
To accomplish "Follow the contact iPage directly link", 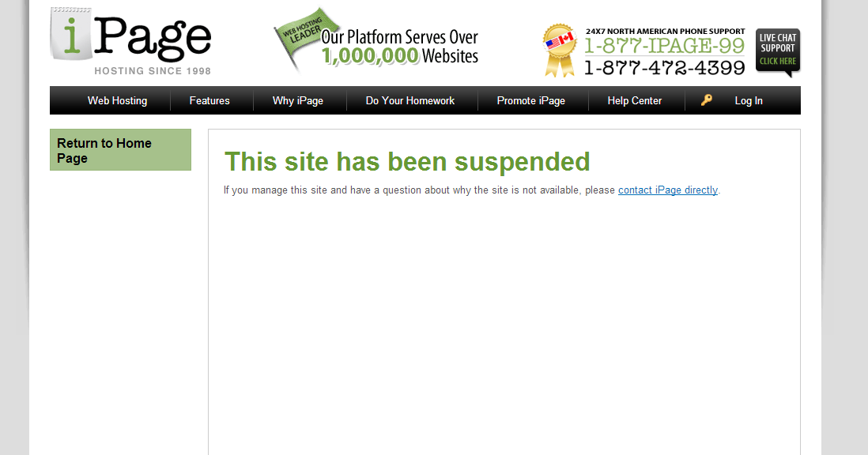I will point(668,190).
